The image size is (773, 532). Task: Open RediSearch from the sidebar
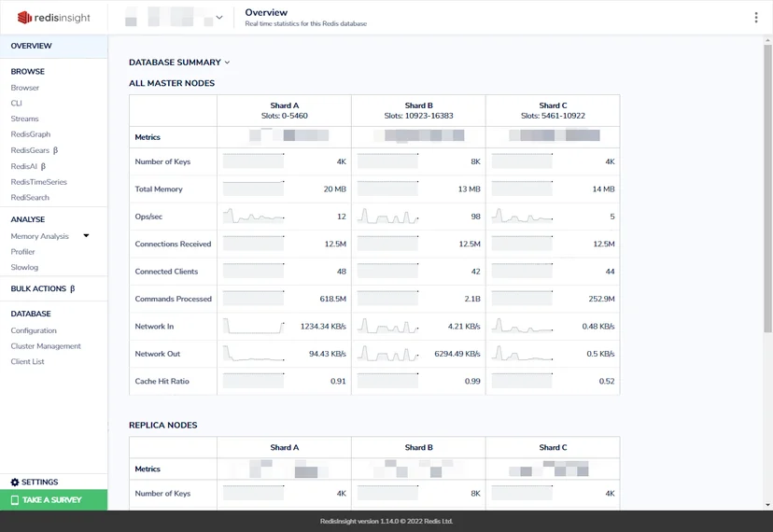tap(30, 197)
